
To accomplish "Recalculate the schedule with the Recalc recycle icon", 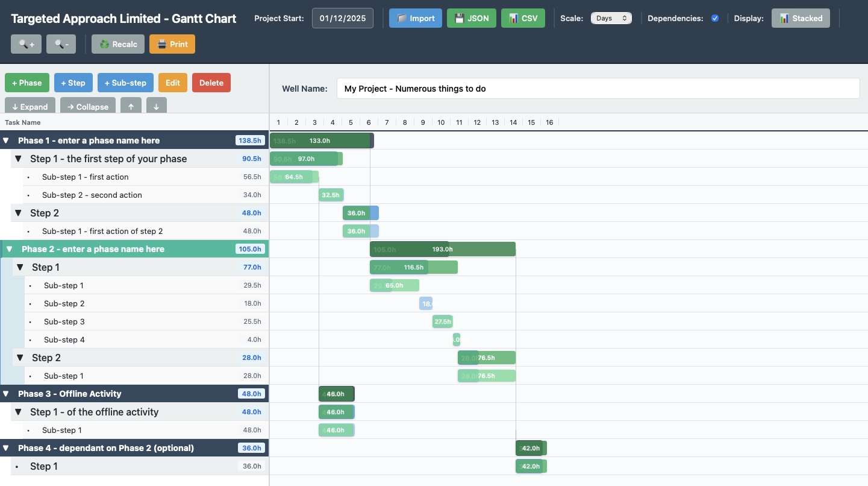I will coord(105,43).
